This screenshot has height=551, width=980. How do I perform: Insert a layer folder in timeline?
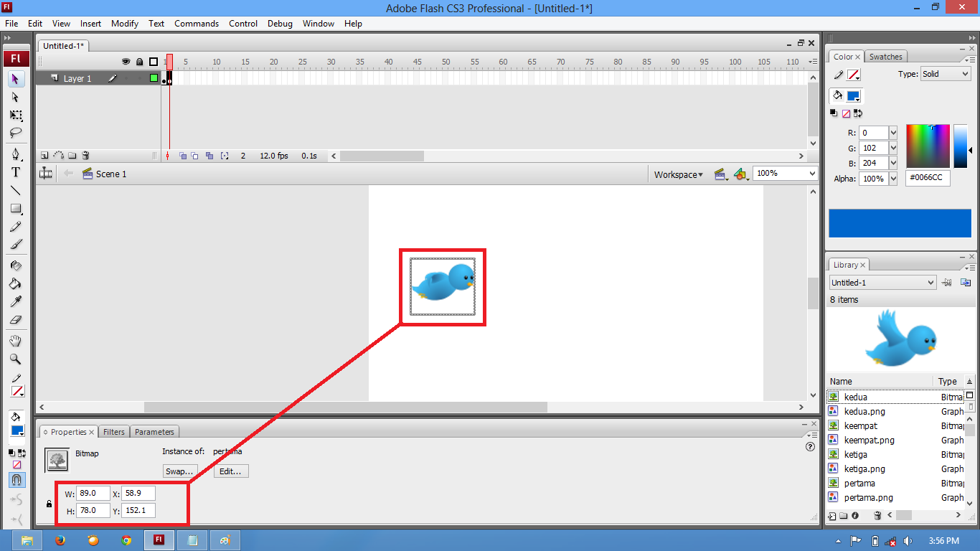point(72,155)
